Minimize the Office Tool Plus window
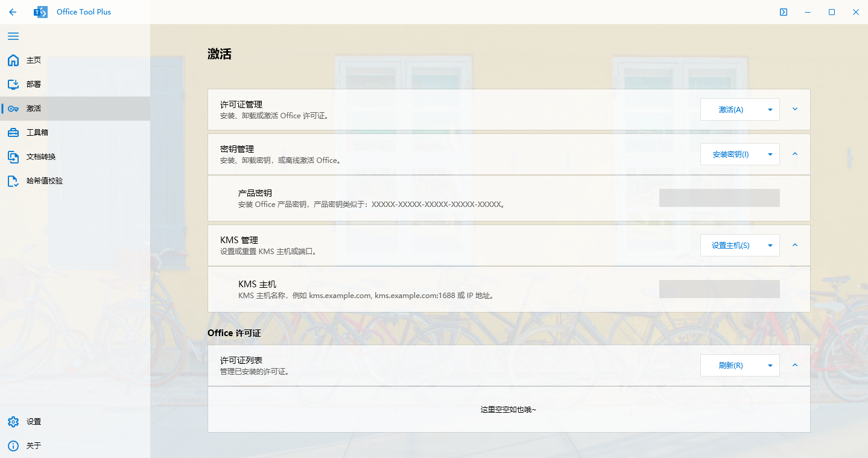Screen dimensions: 868x458 [x=808, y=12]
